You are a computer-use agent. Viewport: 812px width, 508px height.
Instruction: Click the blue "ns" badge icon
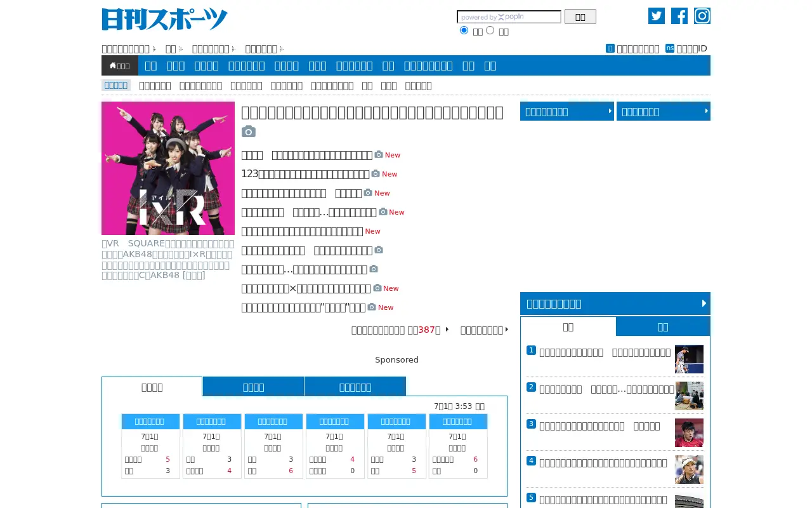[670, 48]
